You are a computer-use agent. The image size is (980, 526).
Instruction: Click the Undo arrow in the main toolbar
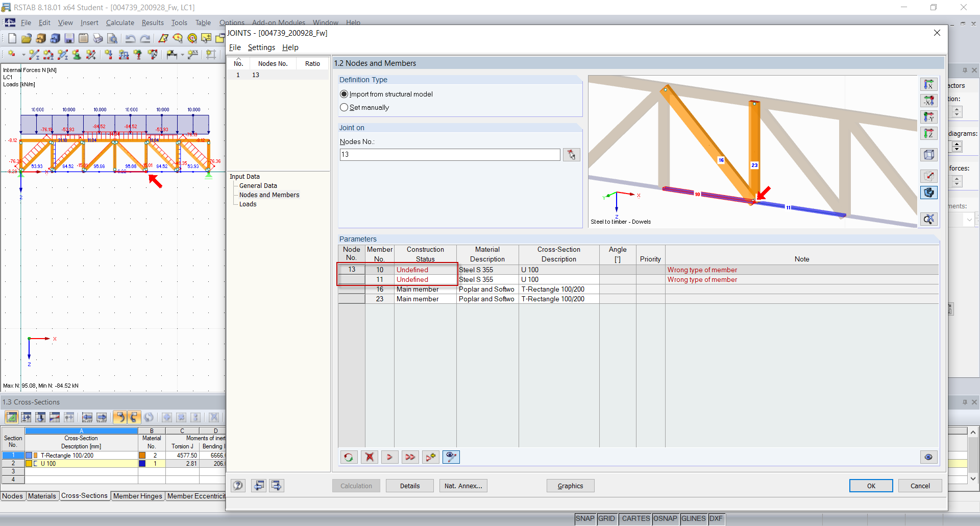[131, 38]
